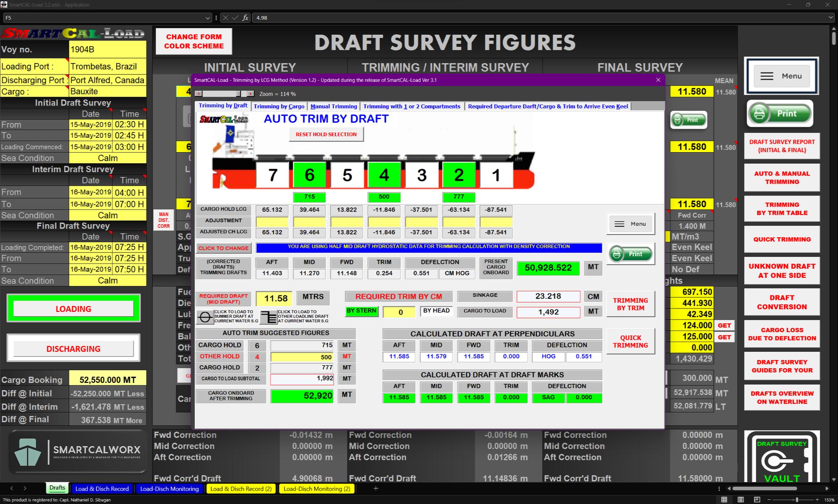The height and width of the screenshot is (504, 838).
Task: Click the Excel zoom slider in the status bar
Action: pyautogui.click(x=797, y=500)
